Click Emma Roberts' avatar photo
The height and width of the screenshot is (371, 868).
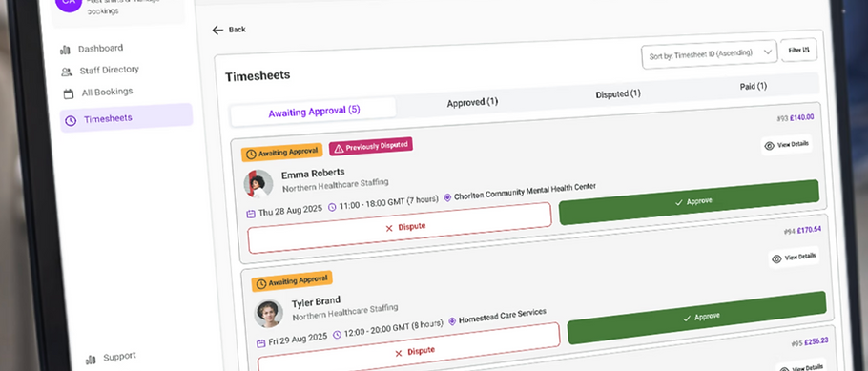coord(258,184)
